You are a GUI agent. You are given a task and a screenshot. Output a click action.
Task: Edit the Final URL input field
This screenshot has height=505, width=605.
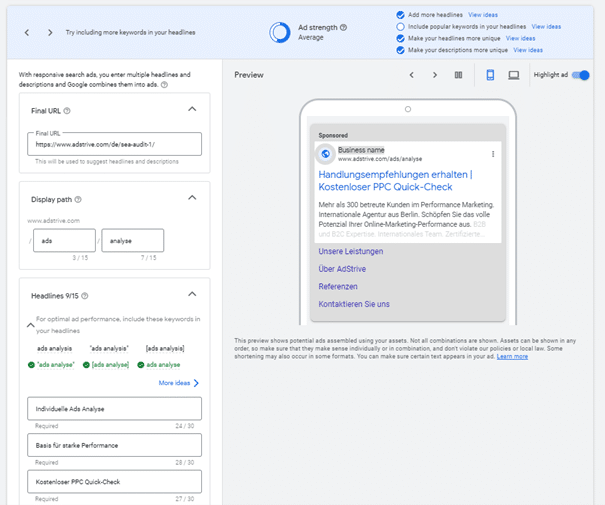[114, 144]
